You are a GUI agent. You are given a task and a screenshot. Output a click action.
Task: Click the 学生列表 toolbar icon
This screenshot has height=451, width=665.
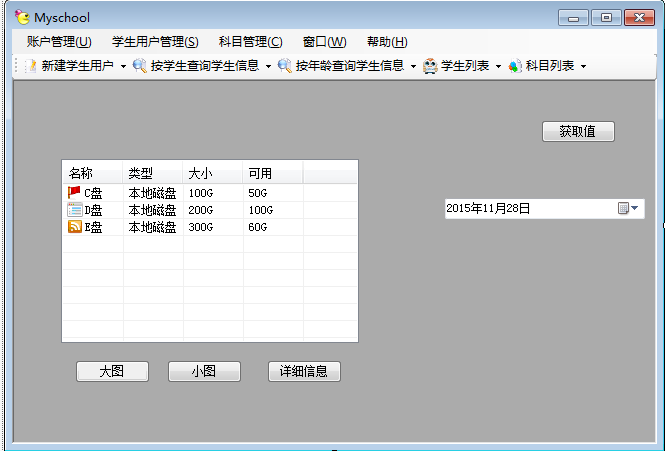click(430, 66)
